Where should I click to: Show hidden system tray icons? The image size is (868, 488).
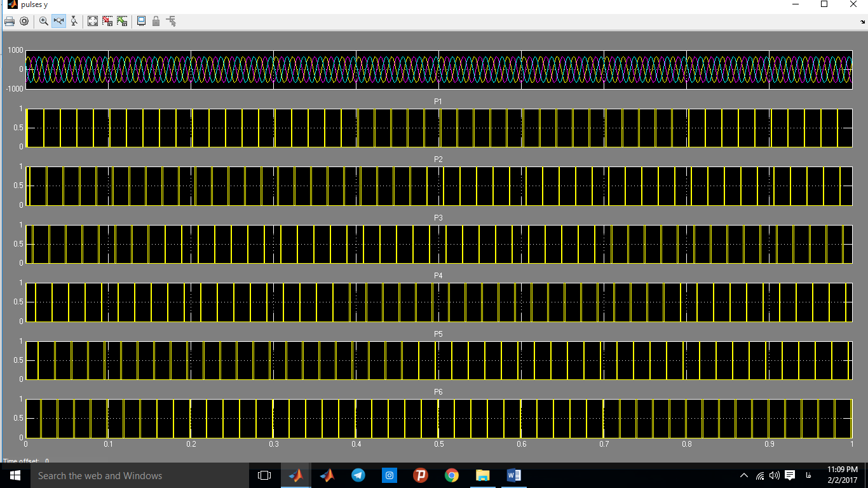pos(744,475)
